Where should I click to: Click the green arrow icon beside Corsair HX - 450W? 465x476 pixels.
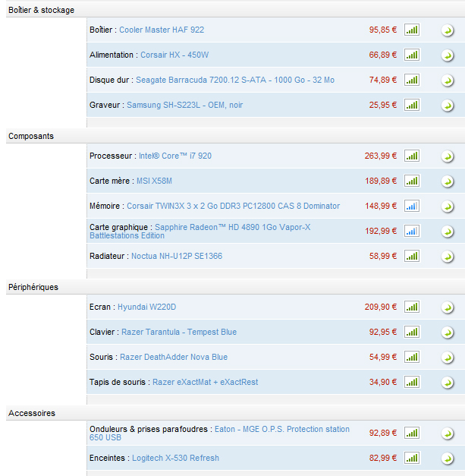click(448, 55)
